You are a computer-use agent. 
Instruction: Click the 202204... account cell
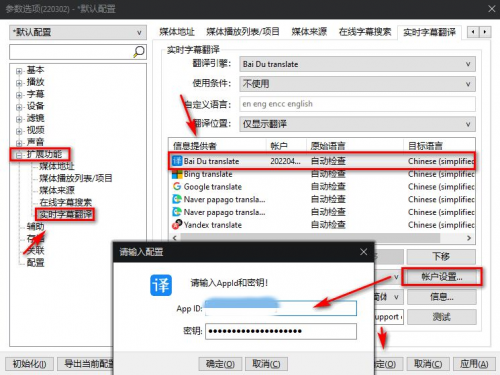coord(285,161)
